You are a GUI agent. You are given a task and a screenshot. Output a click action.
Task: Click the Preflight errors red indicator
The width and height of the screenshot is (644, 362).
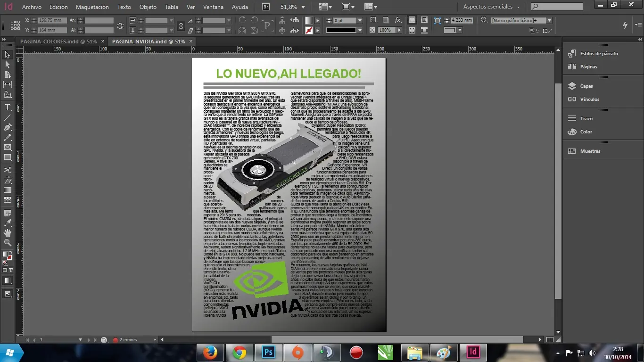[116, 340]
